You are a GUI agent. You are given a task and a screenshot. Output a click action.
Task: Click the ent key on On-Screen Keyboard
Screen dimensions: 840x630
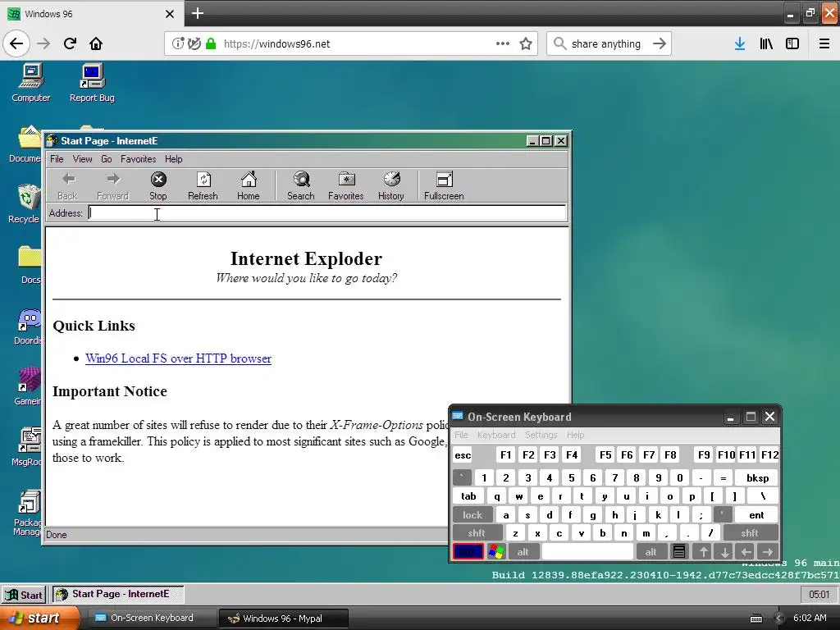pyautogui.click(x=756, y=515)
